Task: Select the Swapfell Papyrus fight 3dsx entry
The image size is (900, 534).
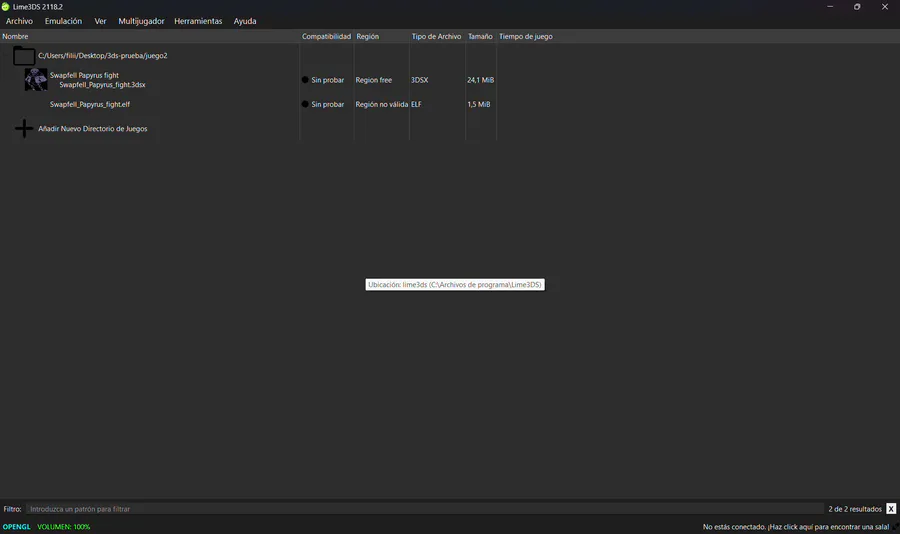Action: click(98, 80)
